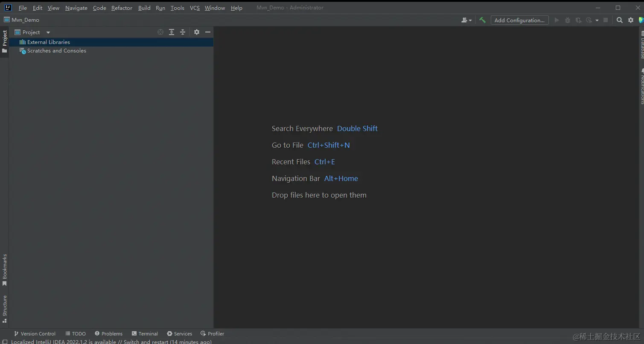This screenshot has width=644, height=344.
Task: Click the Ctrl+E shortcut text
Action: point(325,162)
